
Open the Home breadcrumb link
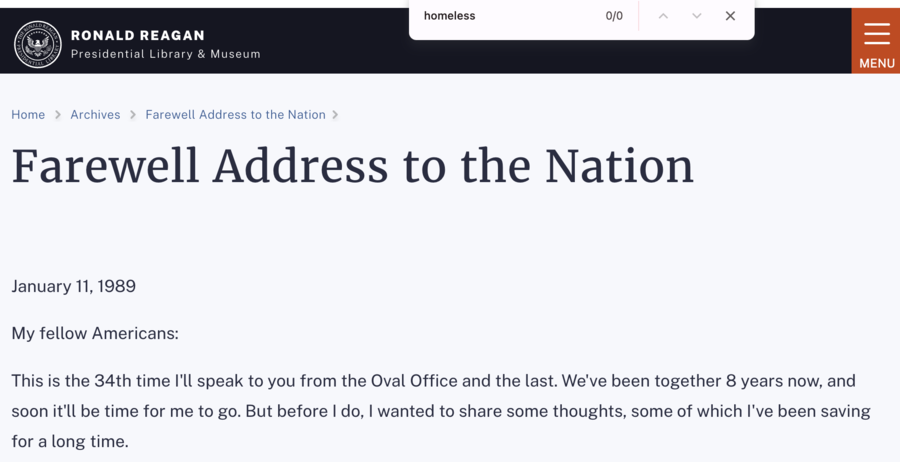28,115
